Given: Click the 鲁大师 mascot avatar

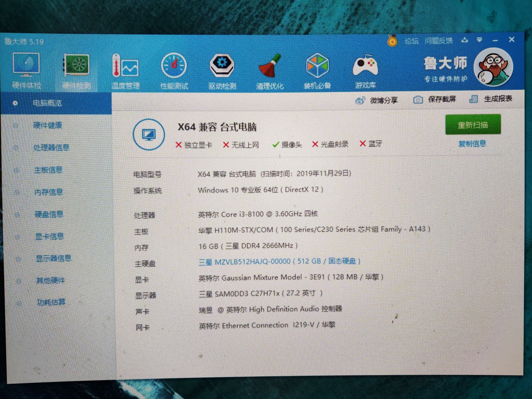Looking at the screenshot, I should [x=493, y=67].
